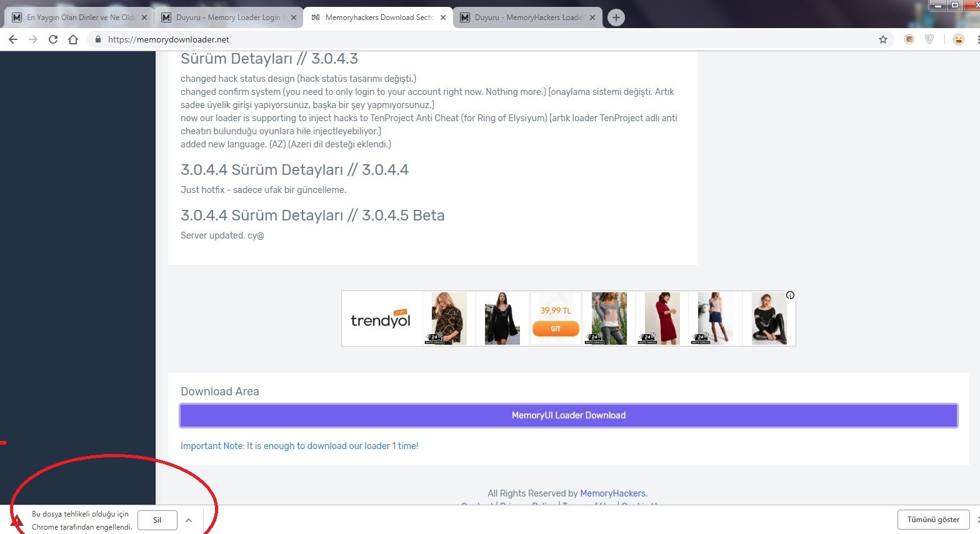Open the denim skirt product ad
Image resolution: width=980 pixels, height=534 pixels.
click(715, 319)
